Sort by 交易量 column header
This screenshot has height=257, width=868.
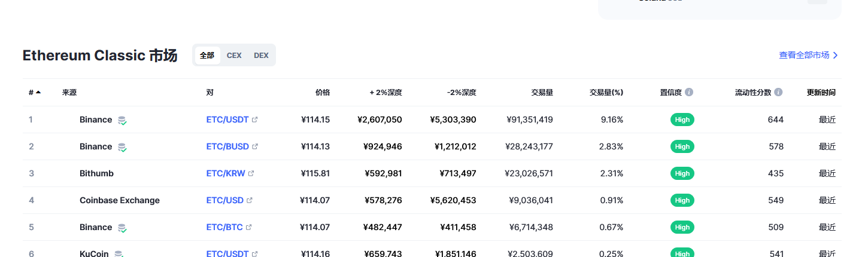(x=542, y=93)
